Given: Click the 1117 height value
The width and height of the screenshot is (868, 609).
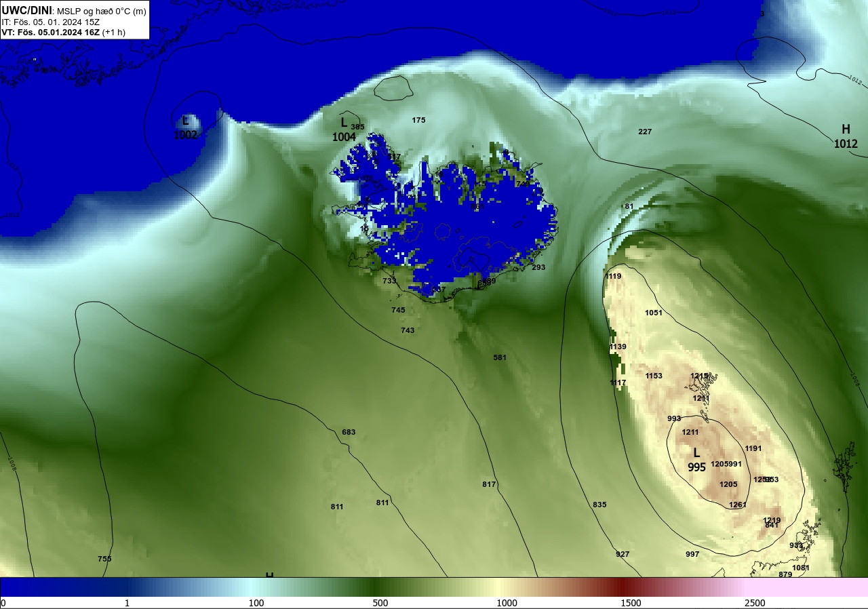Looking at the screenshot, I should tap(618, 382).
